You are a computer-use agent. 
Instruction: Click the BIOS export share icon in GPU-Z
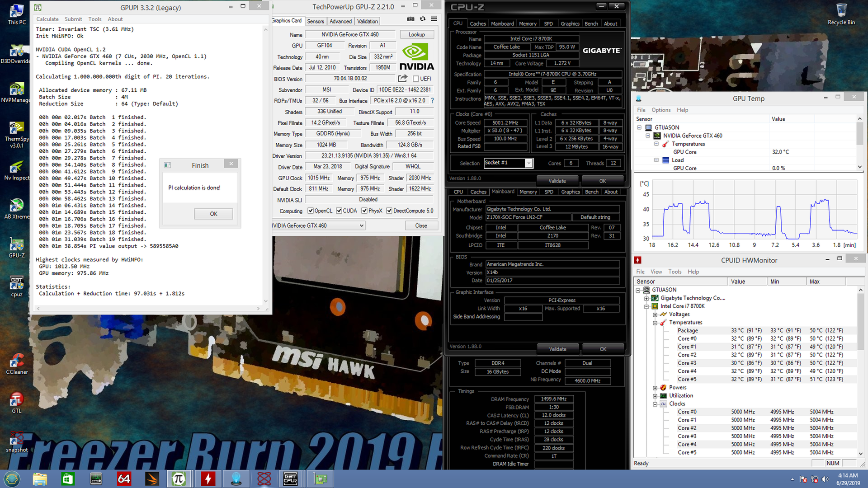[x=403, y=79]
